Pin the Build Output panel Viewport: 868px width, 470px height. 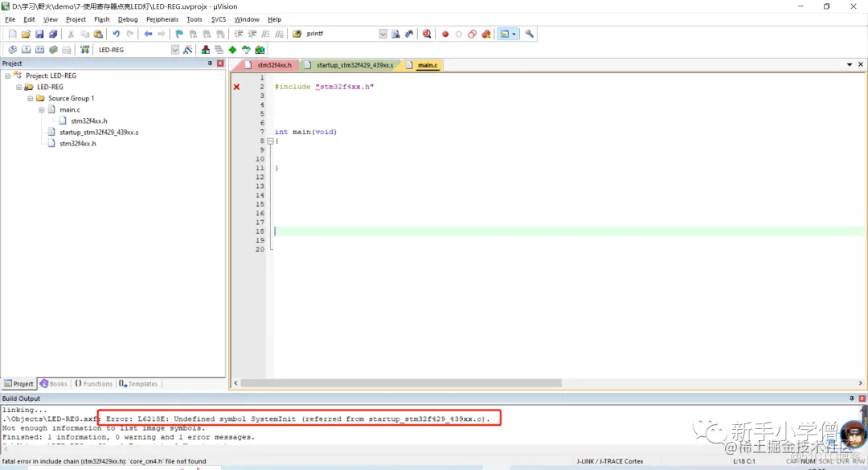click(x=851, y=398)
